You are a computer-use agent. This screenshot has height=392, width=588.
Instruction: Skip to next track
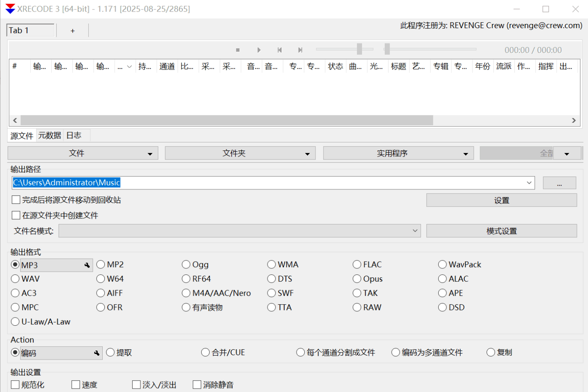[300, 50]
